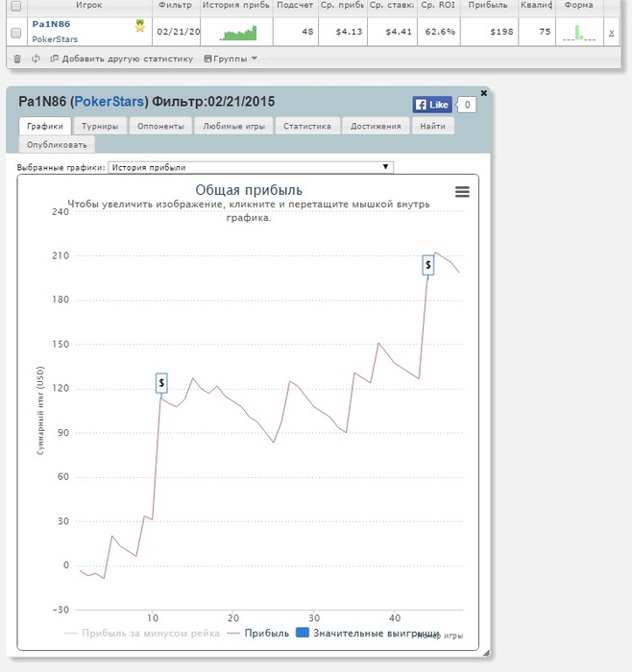Toggle the 'Прибыль' legend series
This screenshot has width=632, height=672.
258,633
